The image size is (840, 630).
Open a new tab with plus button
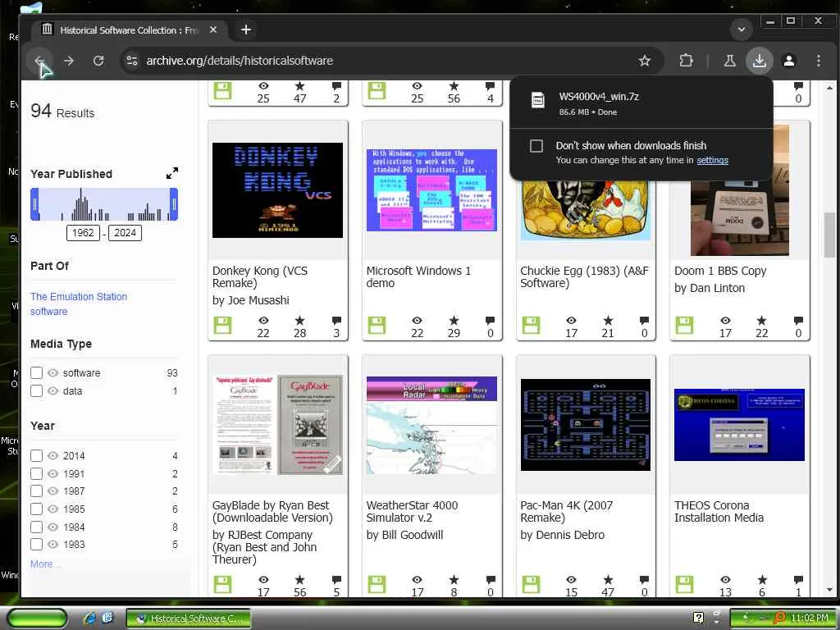pos(246,30)
